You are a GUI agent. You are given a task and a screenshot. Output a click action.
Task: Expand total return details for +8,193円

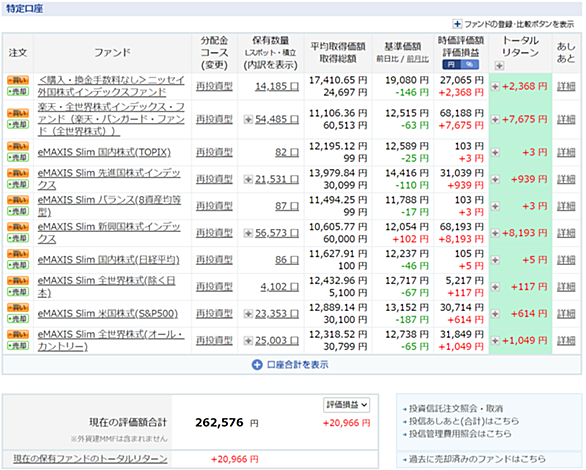pos(495,233)
